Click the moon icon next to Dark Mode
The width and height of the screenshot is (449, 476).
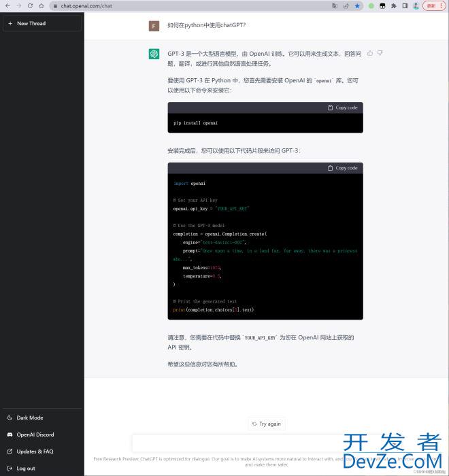pos(10,418)
